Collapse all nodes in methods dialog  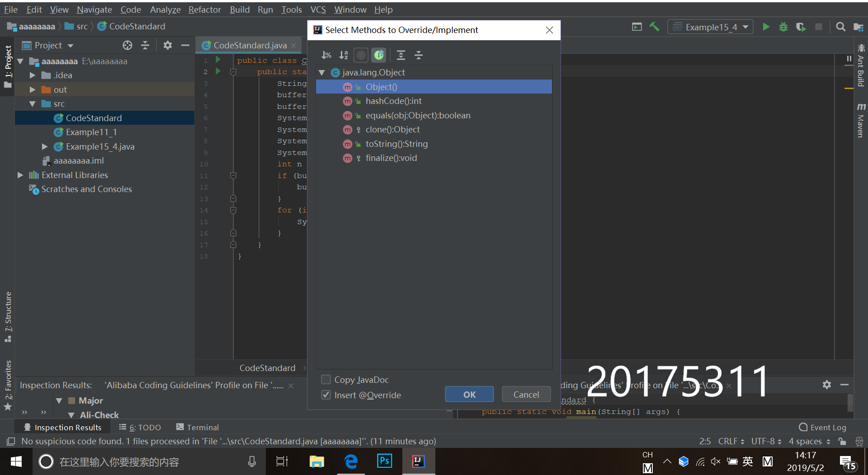(419, 55)
